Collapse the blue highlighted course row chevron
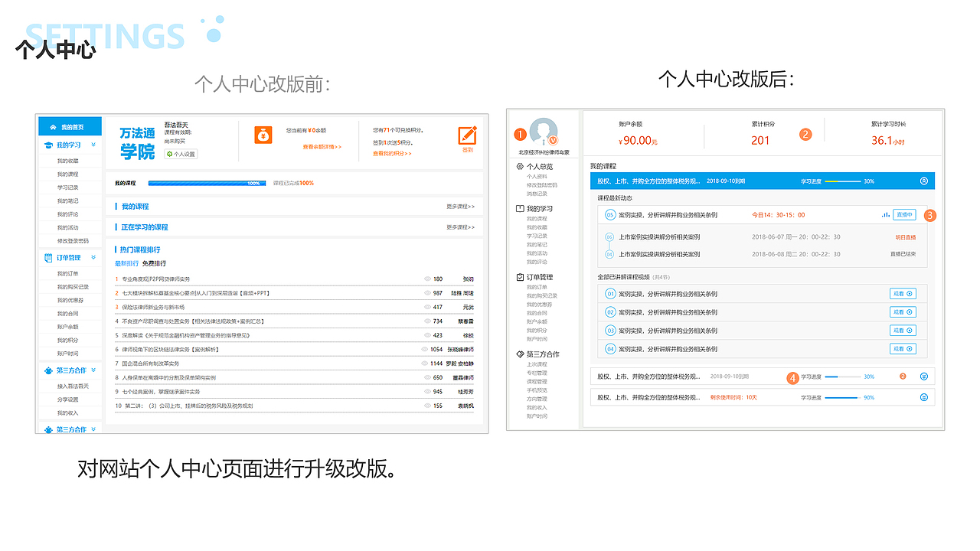This screenshot has height=551, width=980. pos(923,181)
